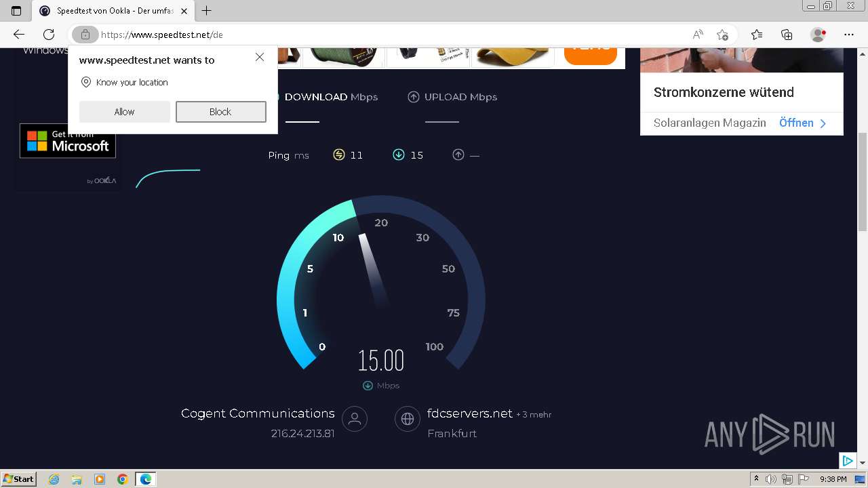This screenshot has height=488, width=868.
Task: Reload the page with the refresh icon
Action: [49, 35]
